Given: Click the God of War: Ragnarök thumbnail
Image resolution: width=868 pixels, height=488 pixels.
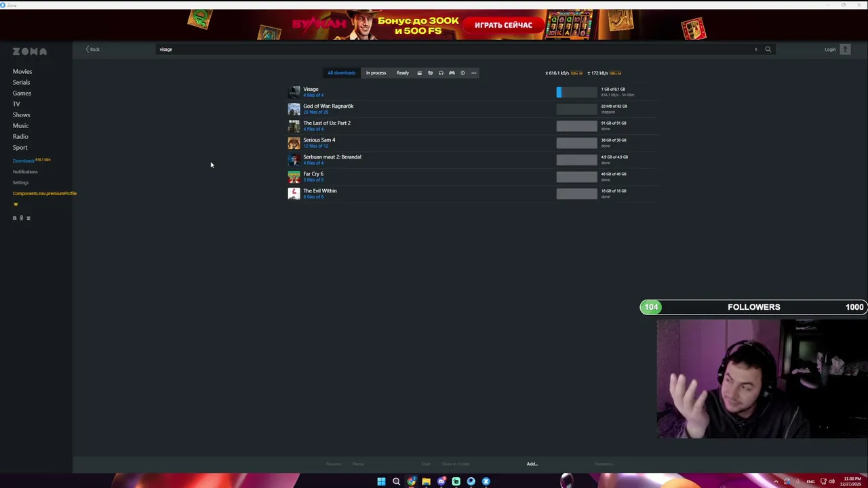Looking at the screenshot, I should 294,109.
